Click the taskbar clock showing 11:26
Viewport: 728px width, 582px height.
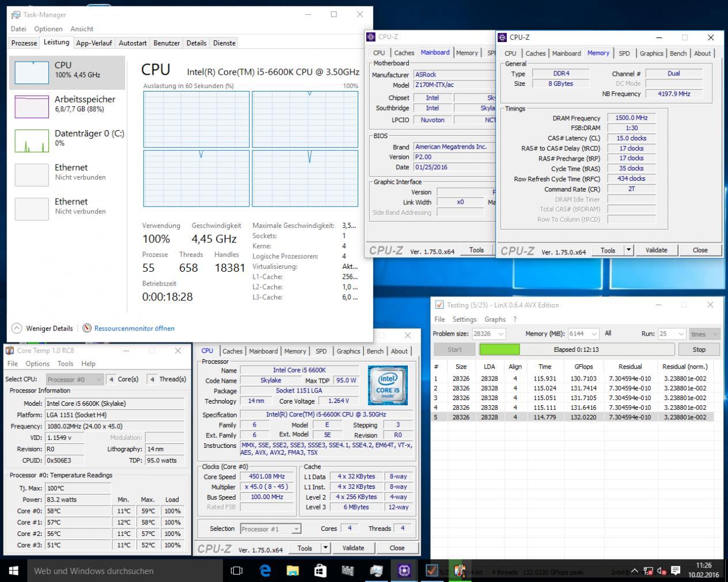(703, 570)
